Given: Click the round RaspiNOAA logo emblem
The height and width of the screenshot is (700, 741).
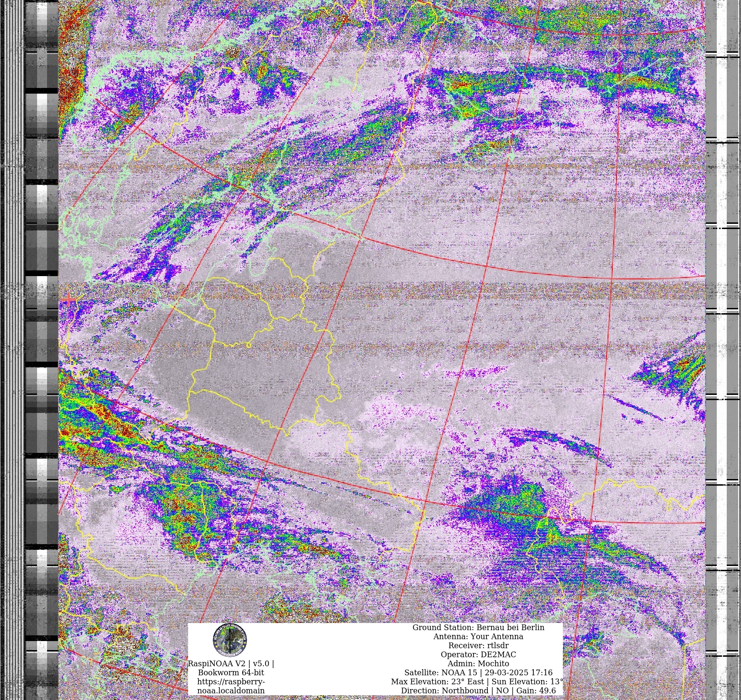Looking at the screenshot, I should coord(230,641).
